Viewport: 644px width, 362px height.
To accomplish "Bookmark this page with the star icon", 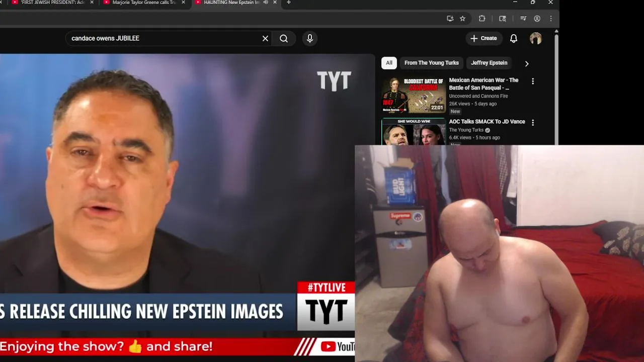I will click(x=462, y=19).
